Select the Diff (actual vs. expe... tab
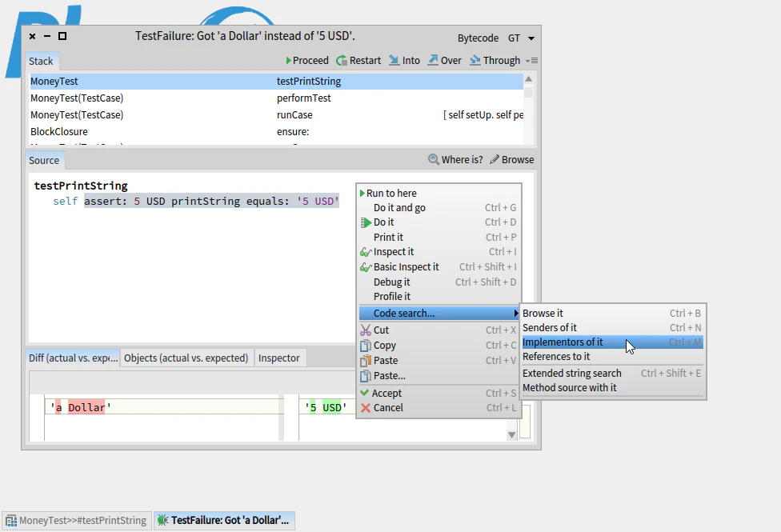The height and width of the screenshot is (532, 781). 74,358
